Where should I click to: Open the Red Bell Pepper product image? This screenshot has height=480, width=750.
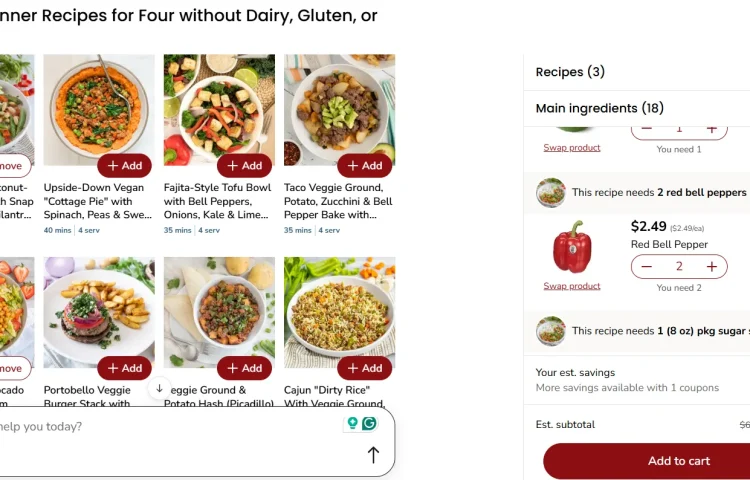coord(572,247)
